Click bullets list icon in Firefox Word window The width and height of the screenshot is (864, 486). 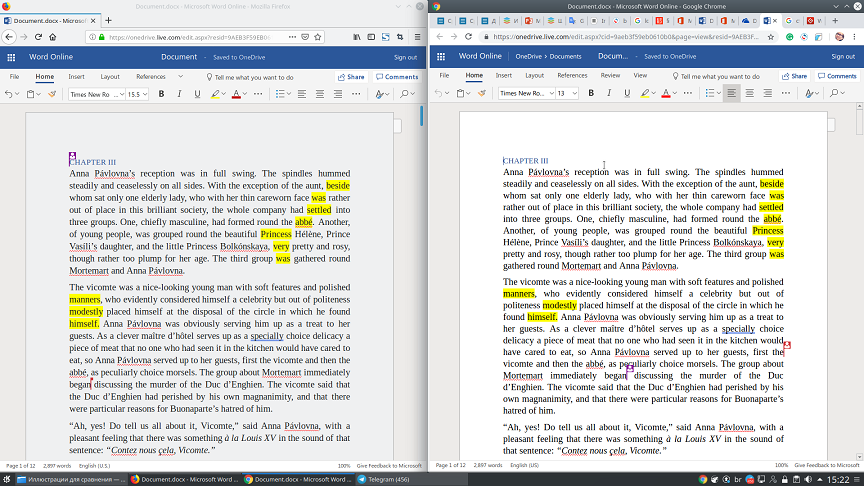(x=280, y=94)
